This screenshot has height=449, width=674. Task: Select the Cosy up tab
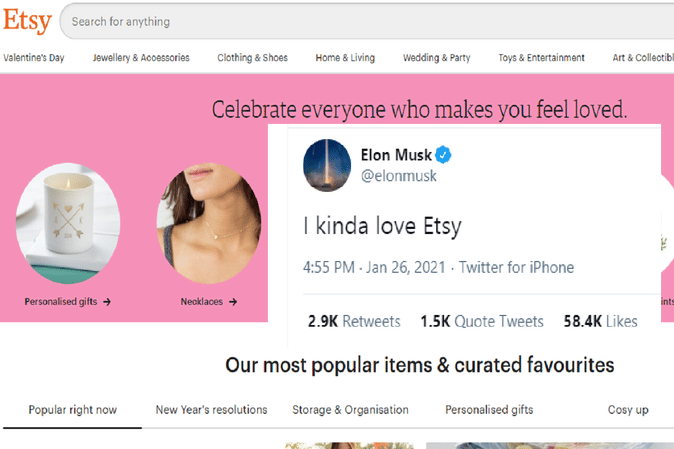[x=628, y=410]
